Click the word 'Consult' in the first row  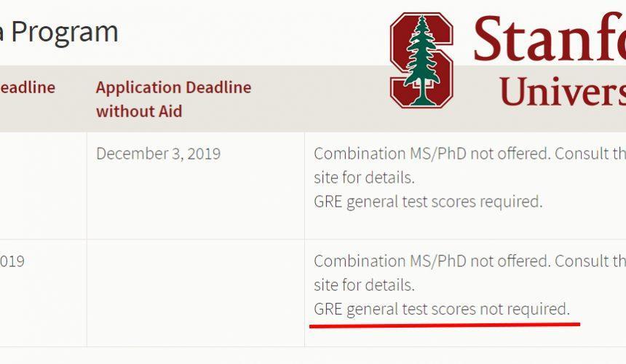[579, 154]
